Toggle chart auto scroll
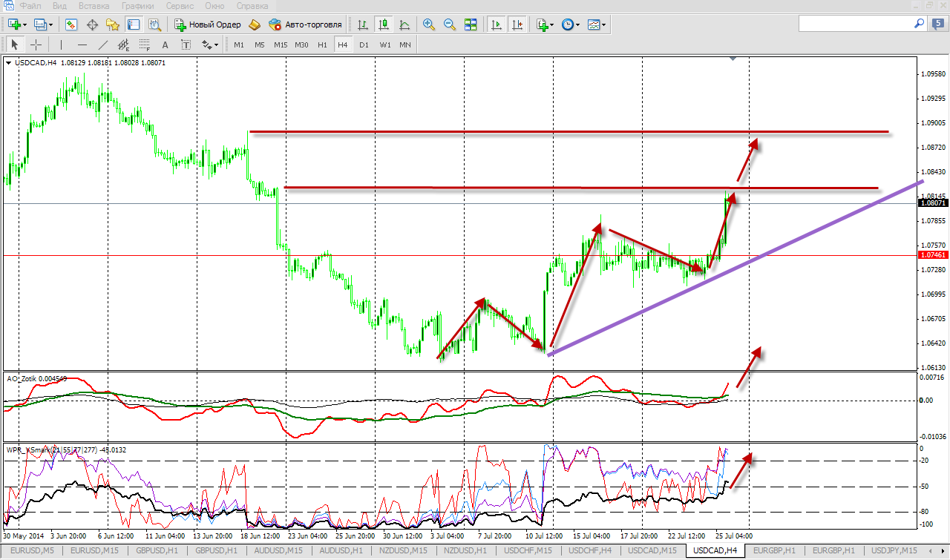The width and height of the screenshot is (950, 560). pos(495,24)
